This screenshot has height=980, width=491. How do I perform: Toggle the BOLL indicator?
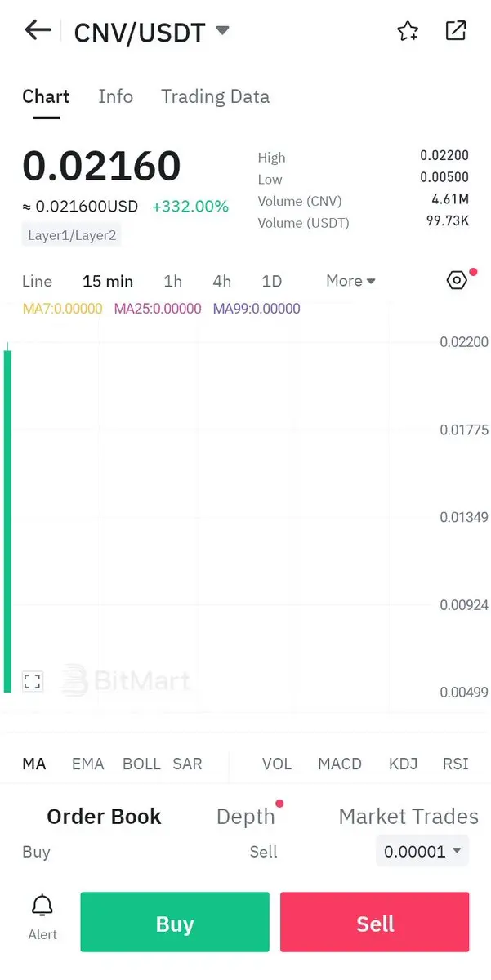141,764
